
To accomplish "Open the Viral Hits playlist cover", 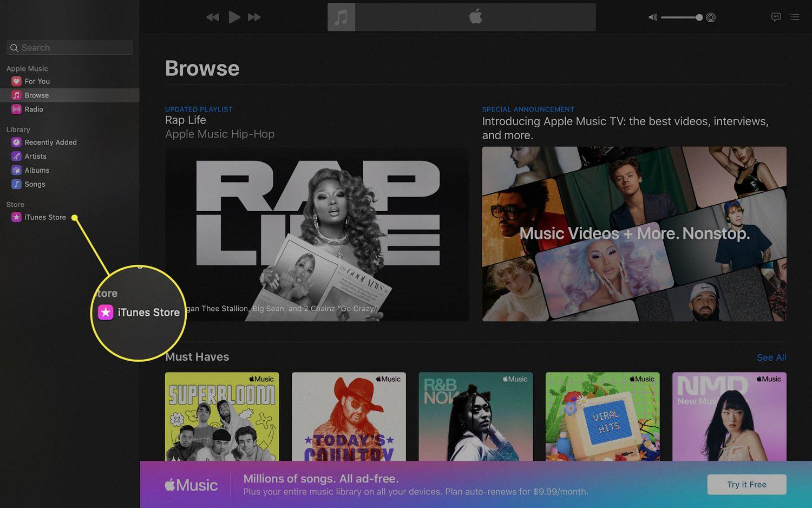I will [603, 416].
